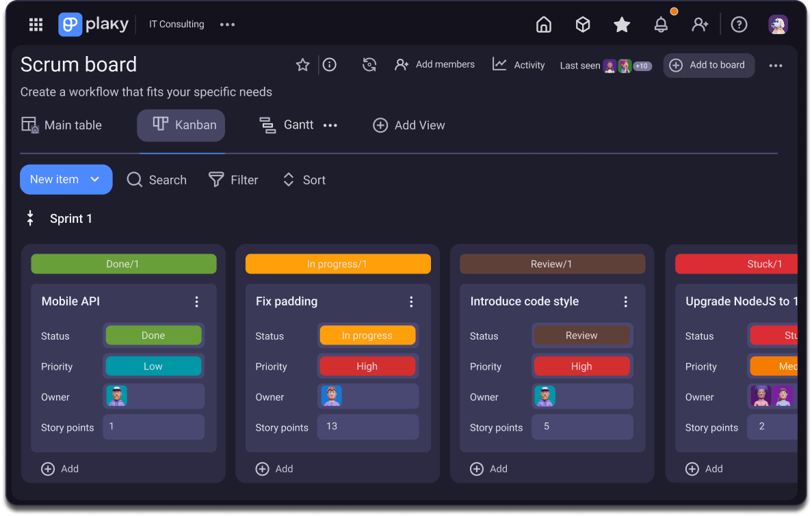Click the Add people icon in top bar

[700, 24]
